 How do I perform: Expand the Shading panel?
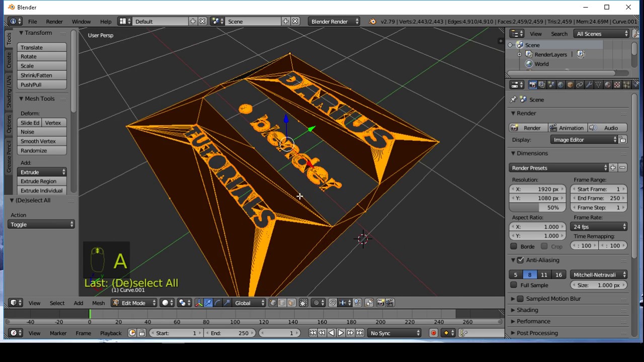click(527, 310)
